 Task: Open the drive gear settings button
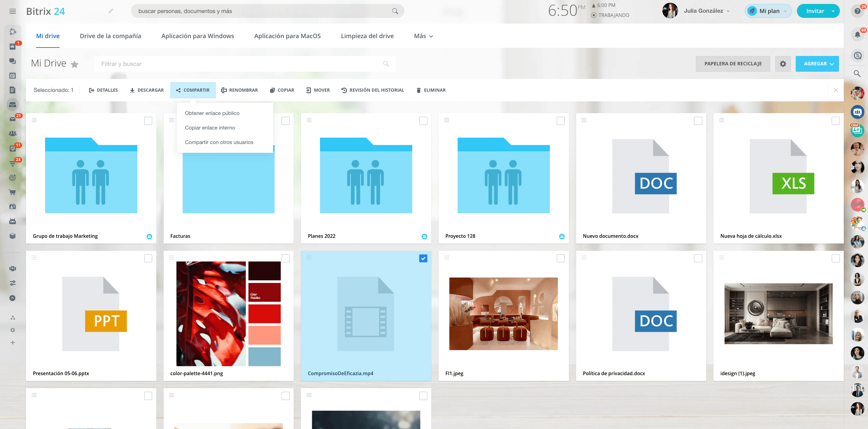click(783, 64)
